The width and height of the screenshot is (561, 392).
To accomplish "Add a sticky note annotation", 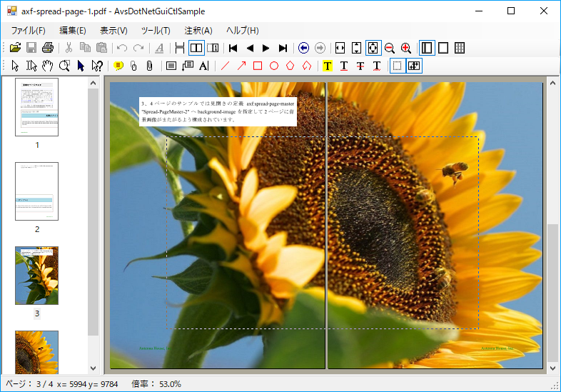I will [x=118, y=66].
